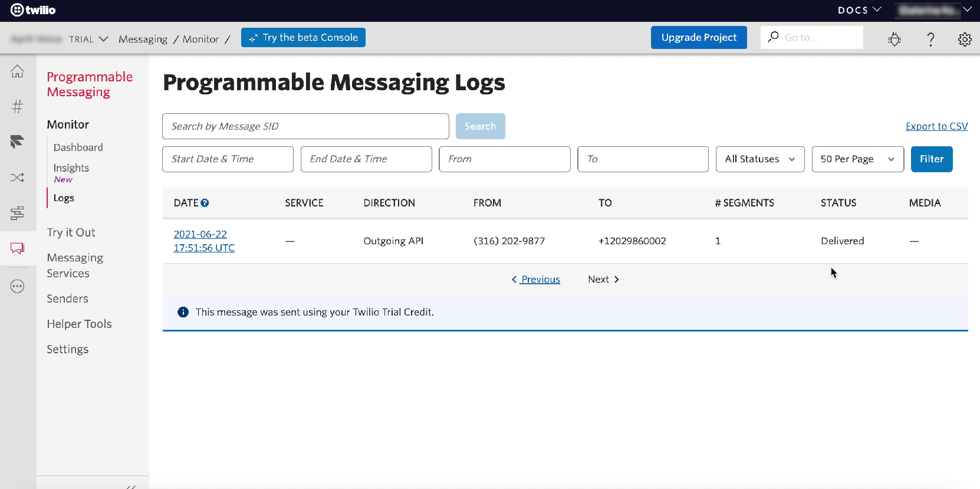Show the DATE column help tooltip
This screenshot has width=980, height=489.
click(205, 203)
